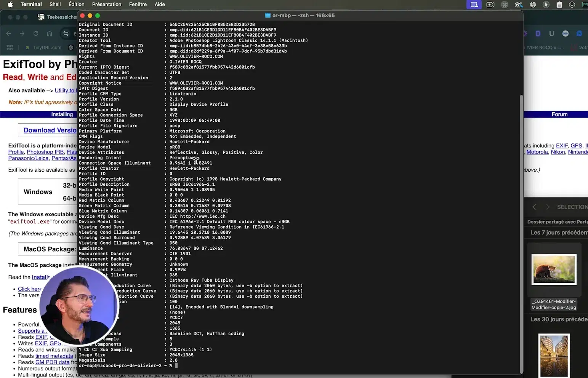Screen dimensions: 588x378
Task: Open the apps grid in bookmarks bar
Action: point(10,48)
